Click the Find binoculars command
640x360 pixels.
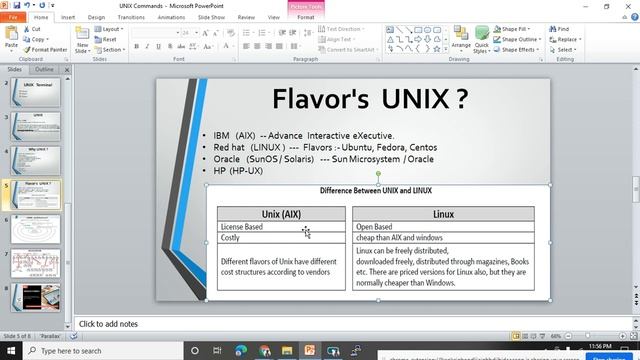tap(559, 29)
